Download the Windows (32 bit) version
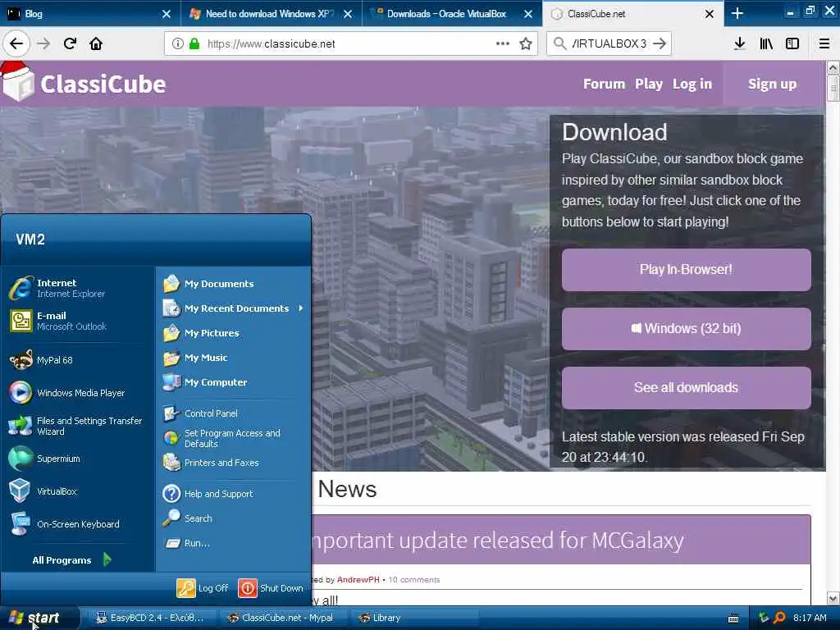 point(687,328)
